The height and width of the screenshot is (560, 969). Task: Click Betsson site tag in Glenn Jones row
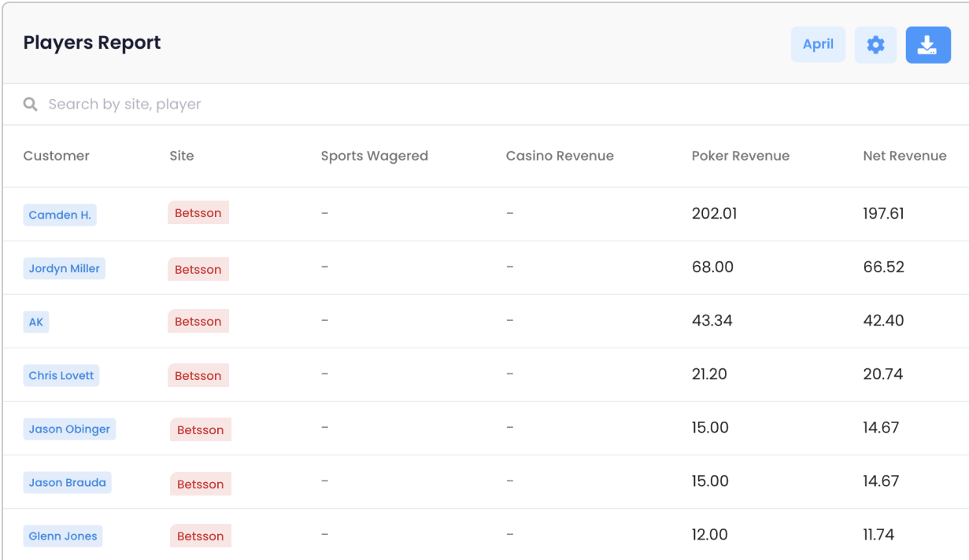[201, 536]
